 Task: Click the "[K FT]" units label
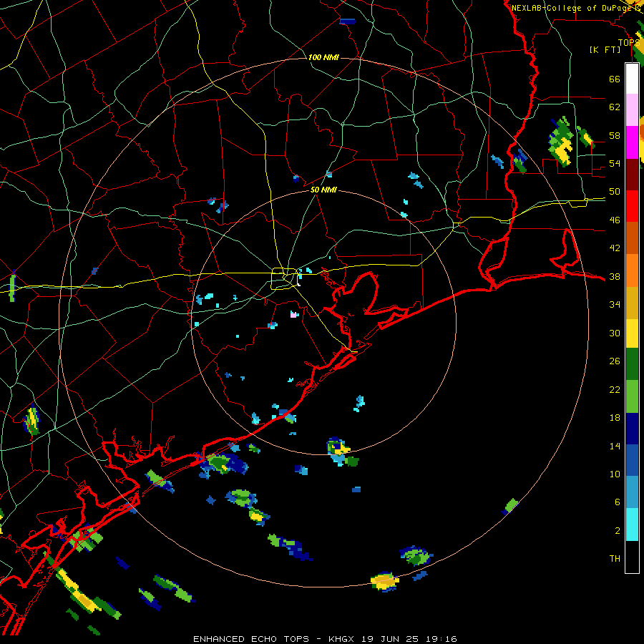[605, 50]
